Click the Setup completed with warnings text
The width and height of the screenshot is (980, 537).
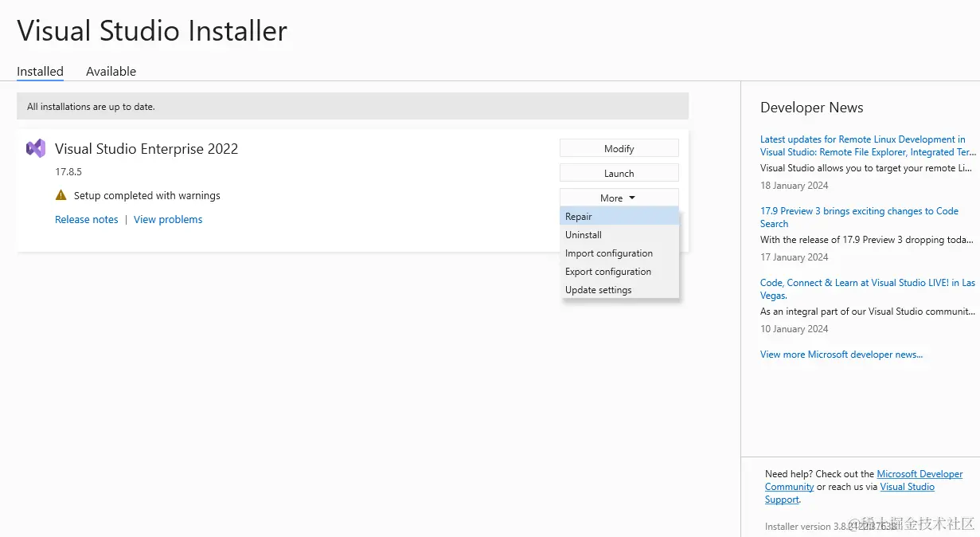tap(147, 195)
